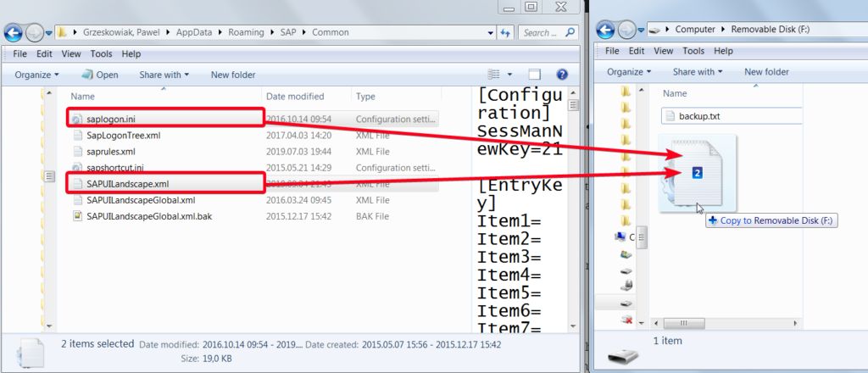
Task: Open File menu in SAP Common window
Action: [x=19, y=53]
